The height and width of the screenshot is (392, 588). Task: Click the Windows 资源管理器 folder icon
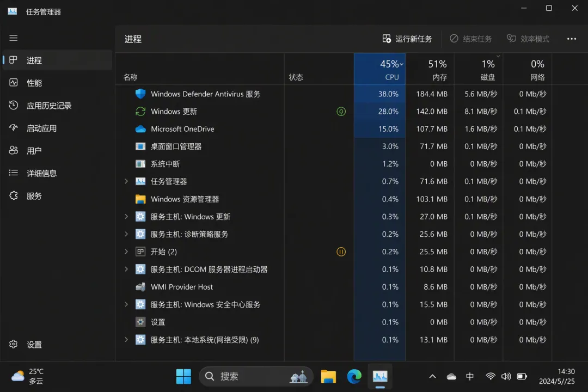[x=140, y=199]
